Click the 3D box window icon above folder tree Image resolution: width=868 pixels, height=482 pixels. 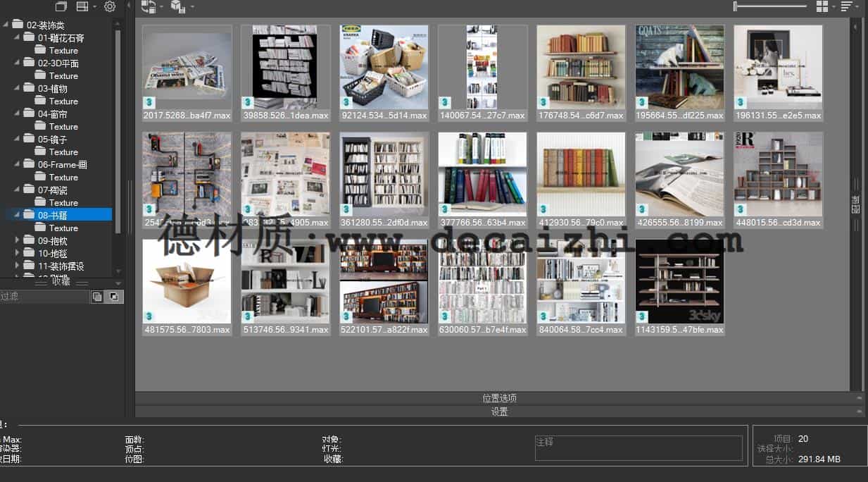coord(61,7)
